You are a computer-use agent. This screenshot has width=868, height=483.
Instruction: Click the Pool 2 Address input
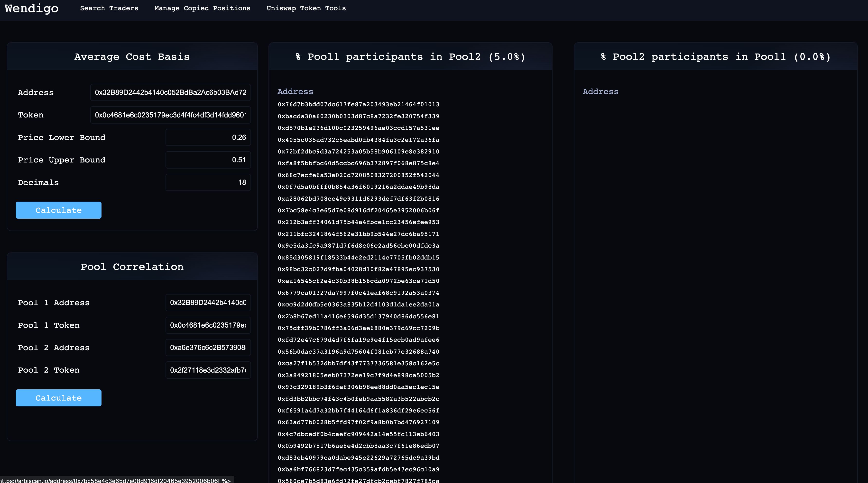click(x=208, y=348)
